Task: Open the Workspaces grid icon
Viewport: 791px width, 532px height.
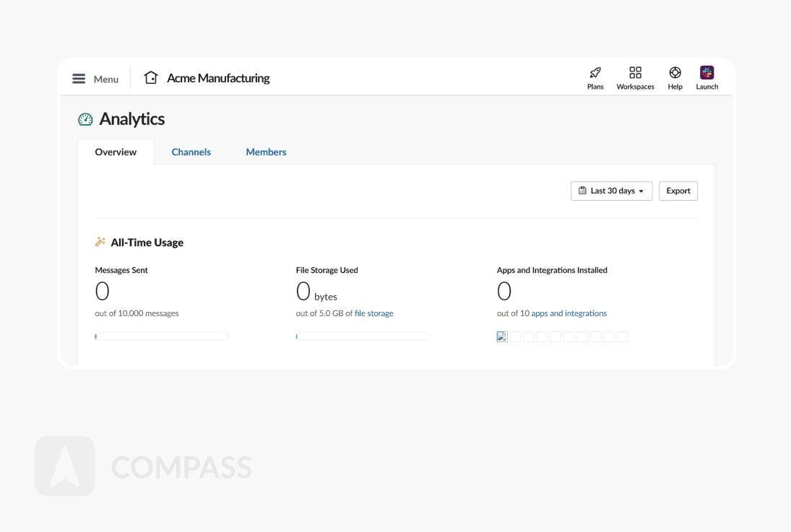Action: pos(635,73)
